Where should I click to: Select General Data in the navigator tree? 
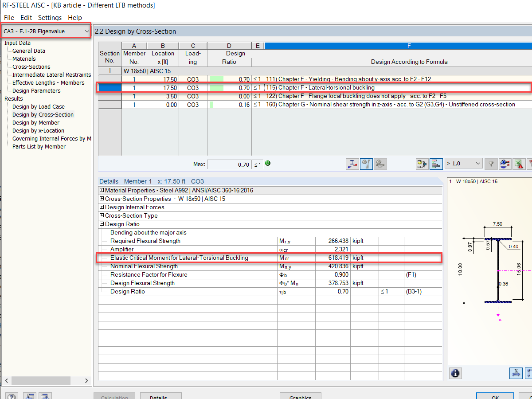29,51
